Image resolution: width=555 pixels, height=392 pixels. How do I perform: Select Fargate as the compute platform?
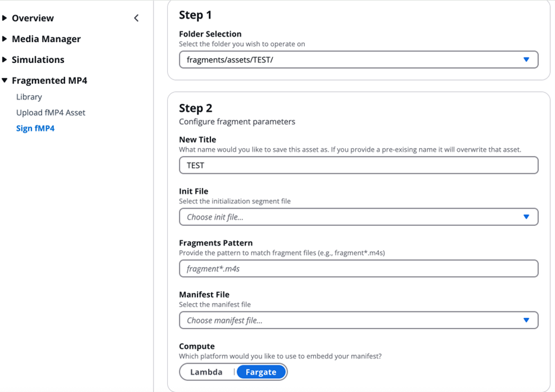coord(261,372)
